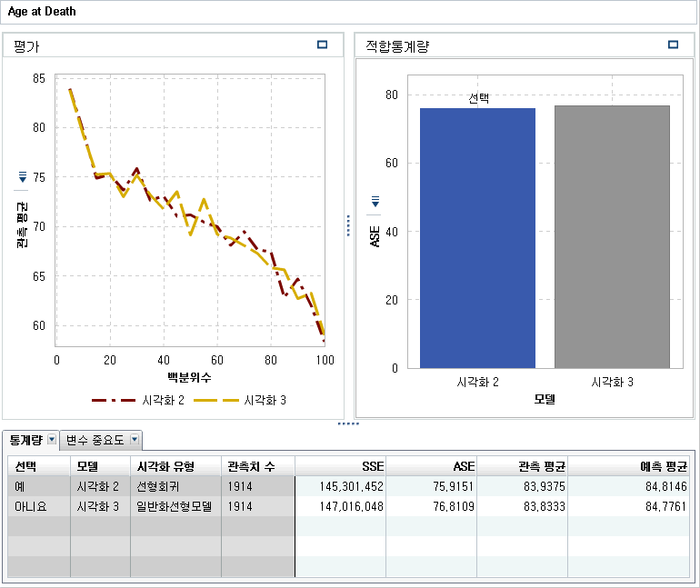Click the 시각화 2 legend line
The image size is (700, 588).
[x=114, y=400]
